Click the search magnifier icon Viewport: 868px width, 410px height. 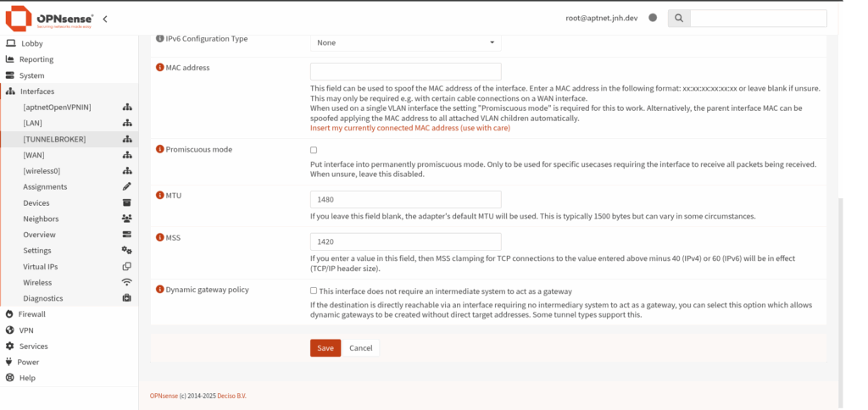679,19
